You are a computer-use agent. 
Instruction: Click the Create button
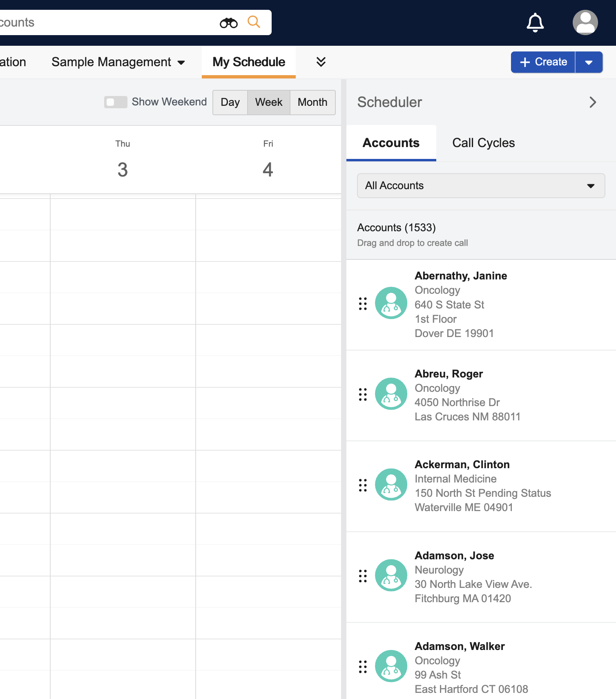tap(543, 62)
